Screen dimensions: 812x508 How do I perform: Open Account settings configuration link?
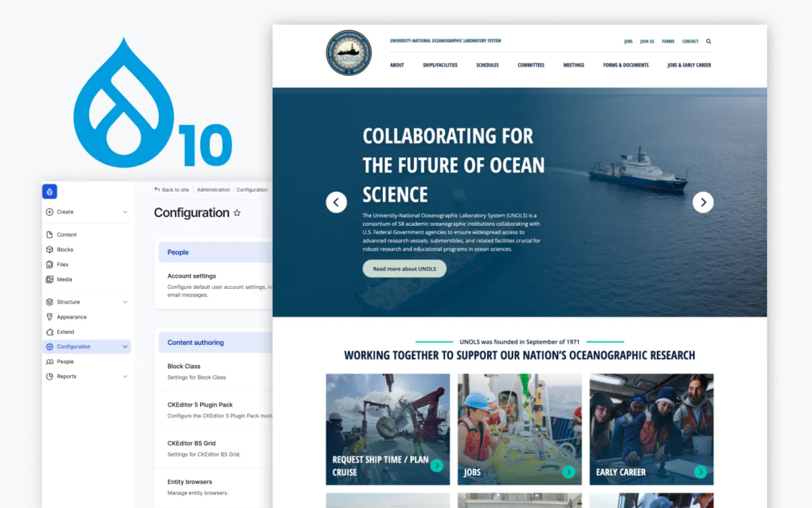coord(191,276)
